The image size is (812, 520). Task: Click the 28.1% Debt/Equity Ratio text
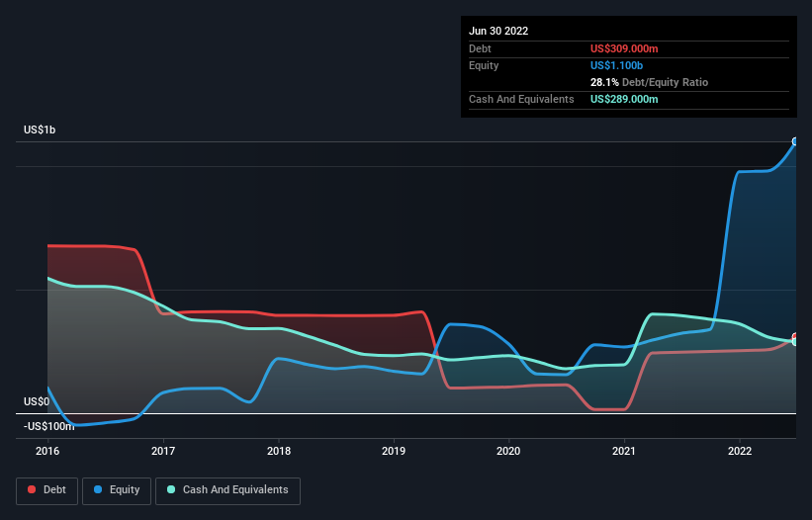point(649,82)
